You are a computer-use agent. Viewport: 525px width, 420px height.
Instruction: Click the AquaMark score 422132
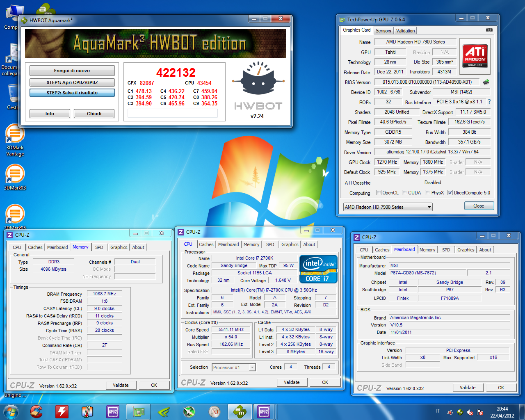tap(176, 73)
